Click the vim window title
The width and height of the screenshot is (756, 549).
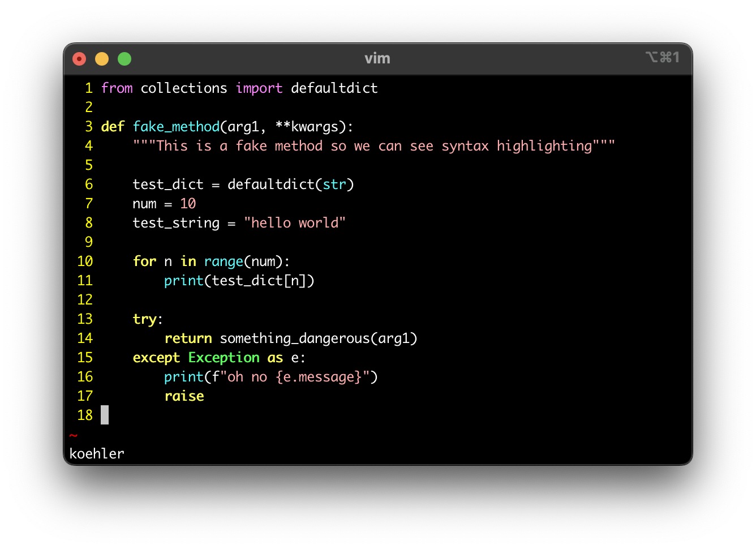[377, 58]
